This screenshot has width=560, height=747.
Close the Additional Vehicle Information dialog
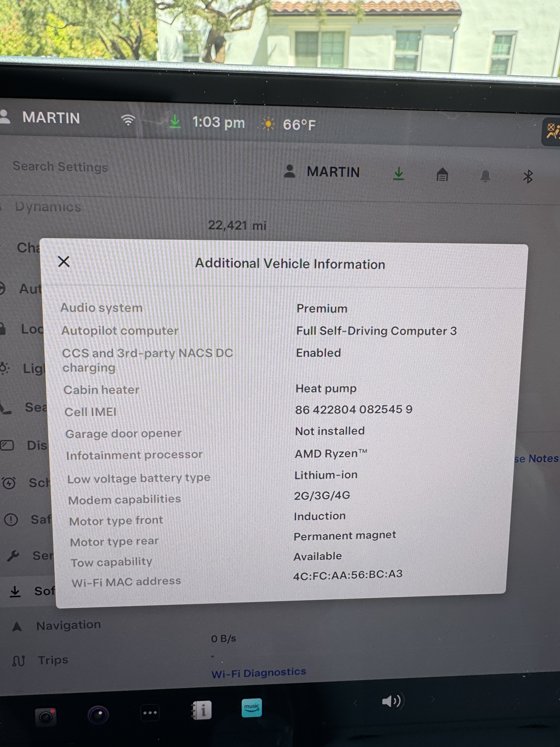click(x=64, y=261)
